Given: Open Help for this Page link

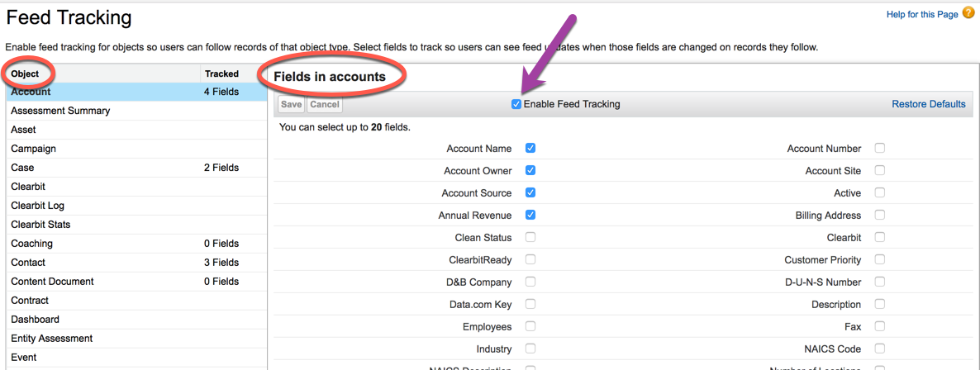Looking at the screenshot, I should [921, 14].
